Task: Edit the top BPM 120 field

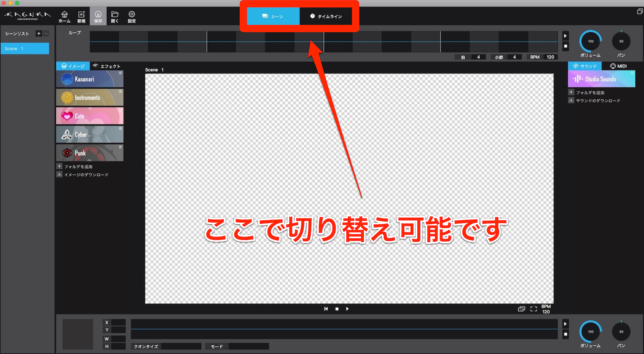Action: 550,57
